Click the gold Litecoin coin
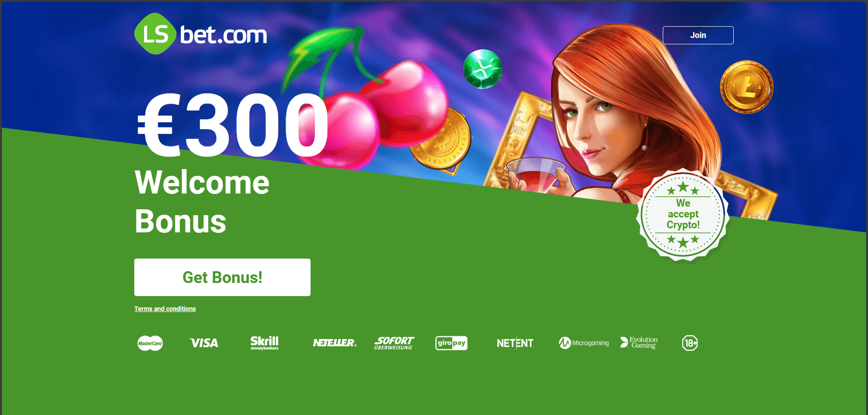The width and height of the screenshot is (868, 415). (746, 87)
